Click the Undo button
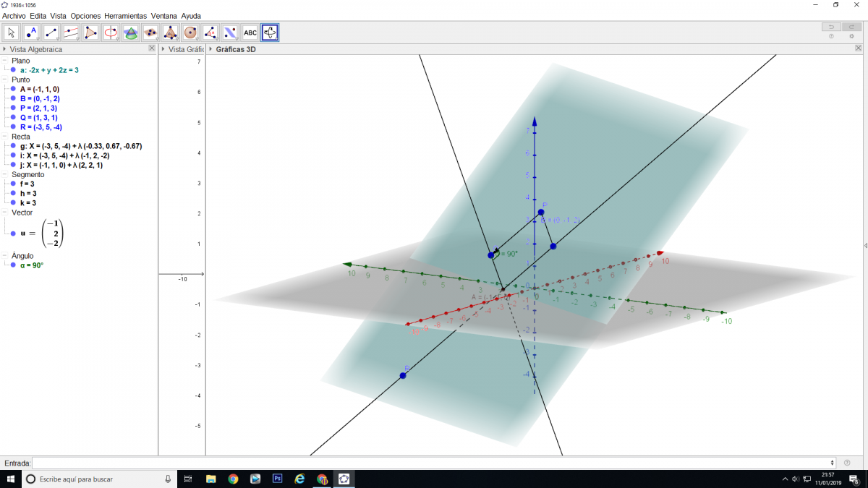868x488 pixels. coord(831,27)
